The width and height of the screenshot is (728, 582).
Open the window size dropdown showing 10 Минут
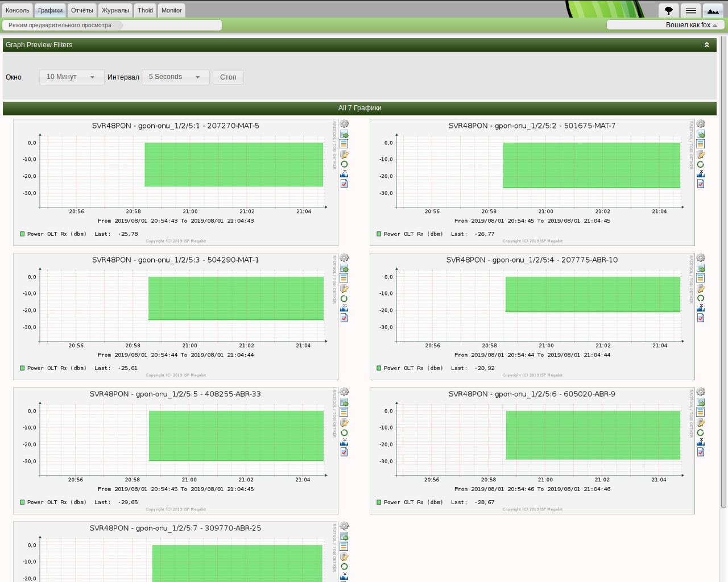(x=72, y=77)
